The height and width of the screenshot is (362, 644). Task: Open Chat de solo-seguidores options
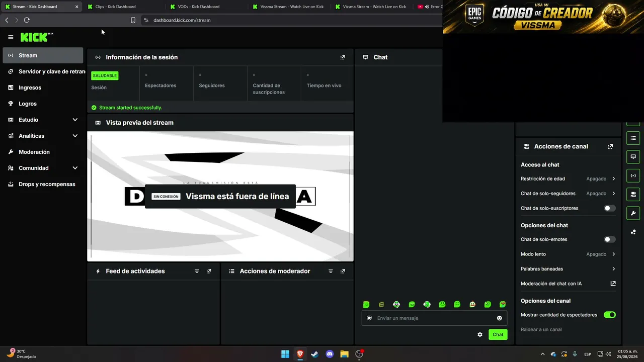568,194
